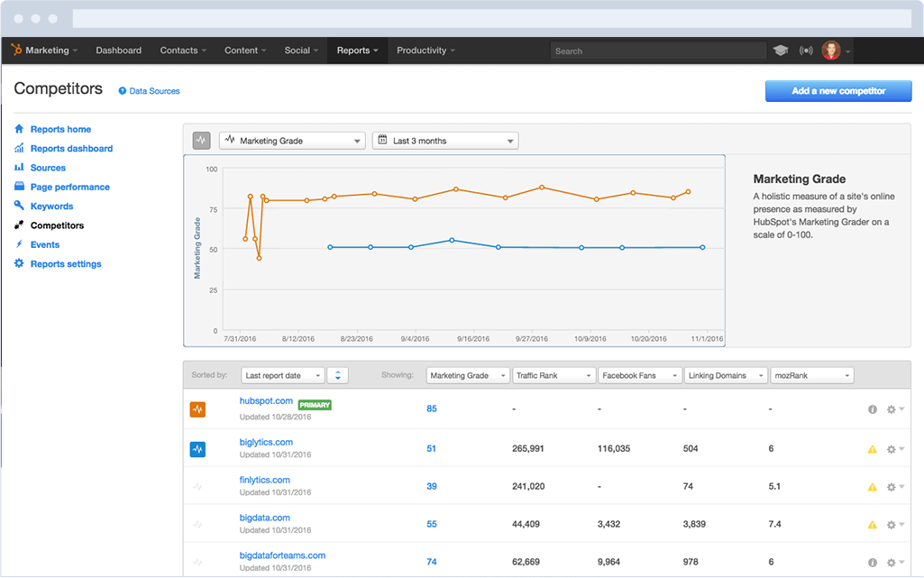This screenshot has height=578, width=924.
Task: Open the Contacts menu
Action: 183,50
